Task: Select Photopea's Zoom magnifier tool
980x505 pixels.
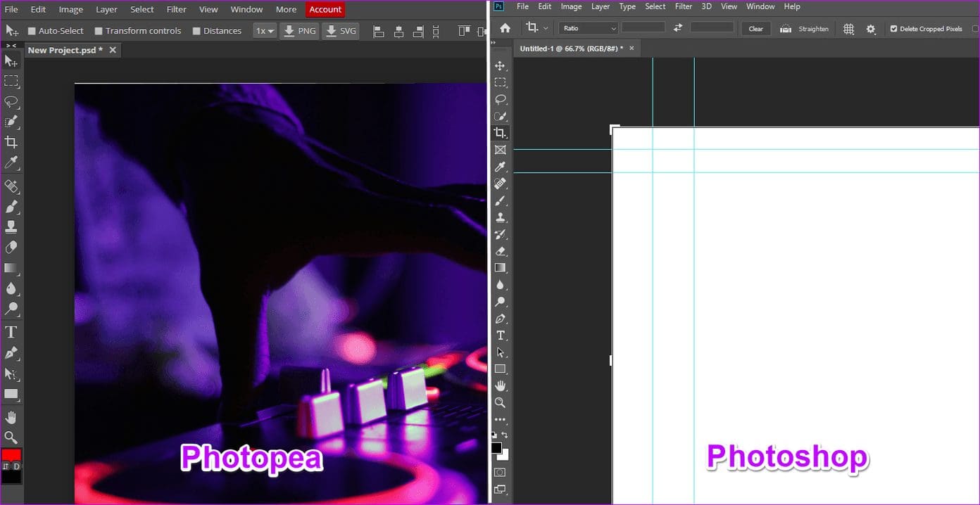Action: coord(11,437)
